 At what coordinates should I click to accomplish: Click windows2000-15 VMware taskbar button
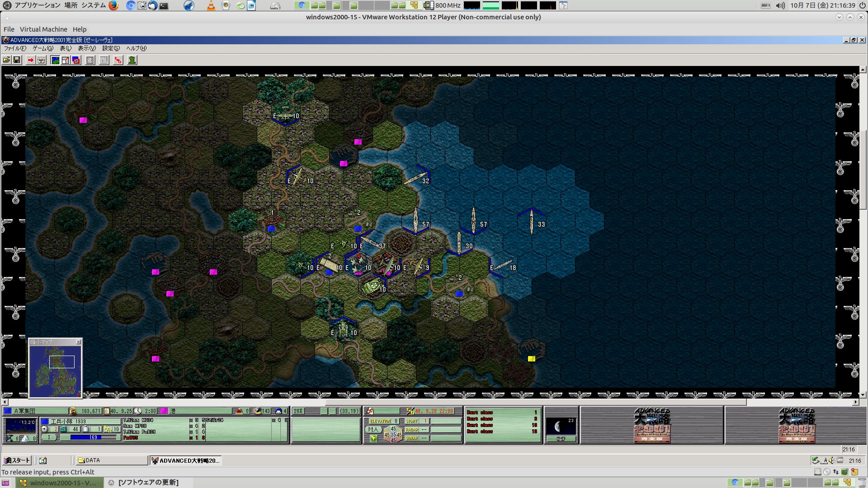click(59, 483)
